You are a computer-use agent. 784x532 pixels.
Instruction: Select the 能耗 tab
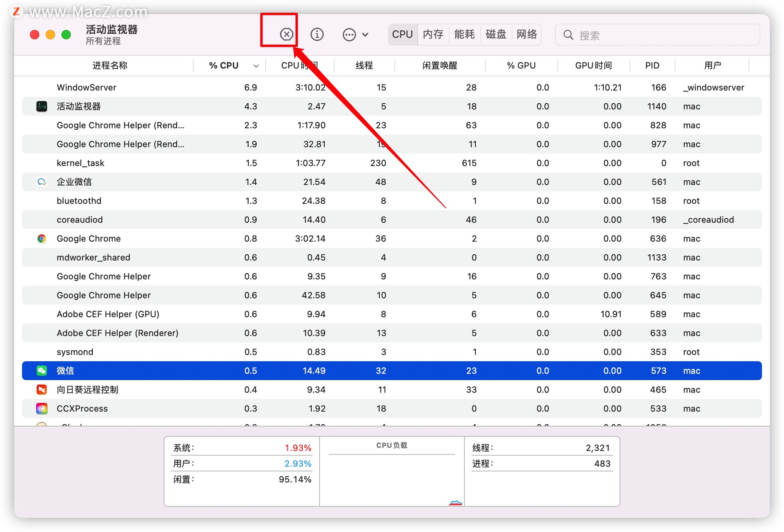tap(464, 34)
